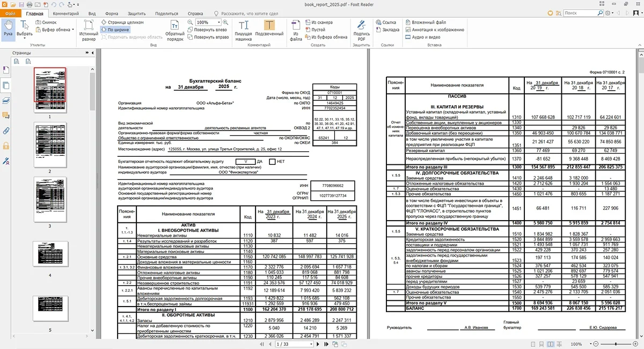
Task: Select the Hand (Рука) tool
Action: (8, 29)
